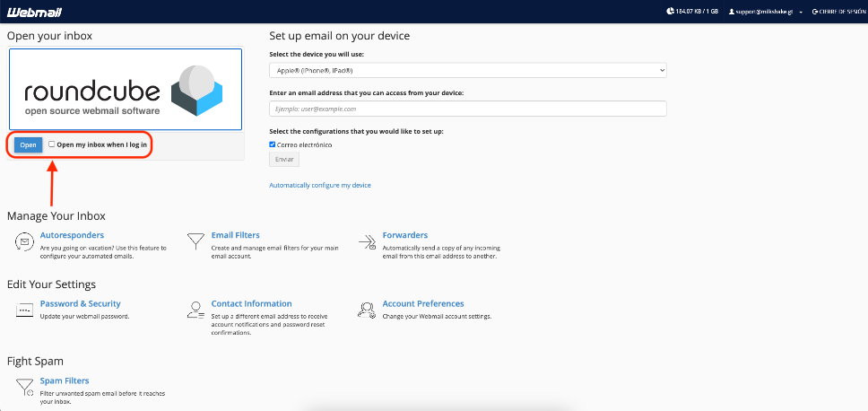868x411 pixels.
Task: Click the 'Fight Spam' heading
Action: (x=36, y=361)
